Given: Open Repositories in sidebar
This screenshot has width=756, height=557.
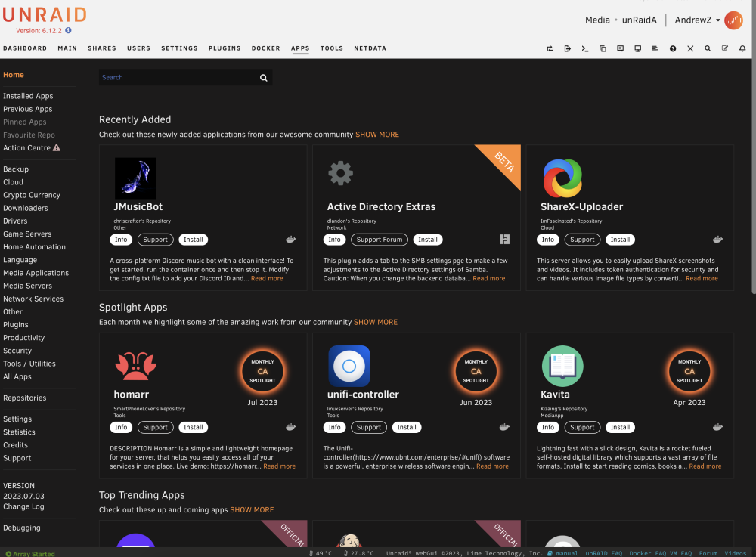Looking at the screenshot, I should 25,398.
